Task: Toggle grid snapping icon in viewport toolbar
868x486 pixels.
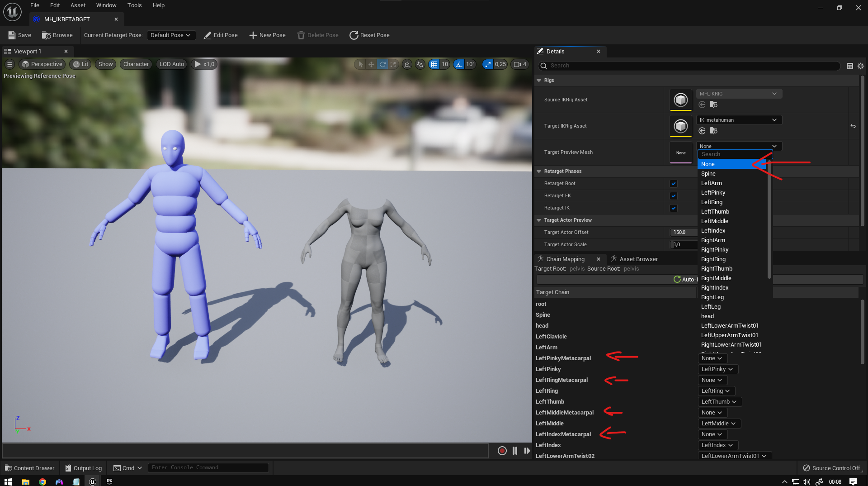Action: [434, 64]
